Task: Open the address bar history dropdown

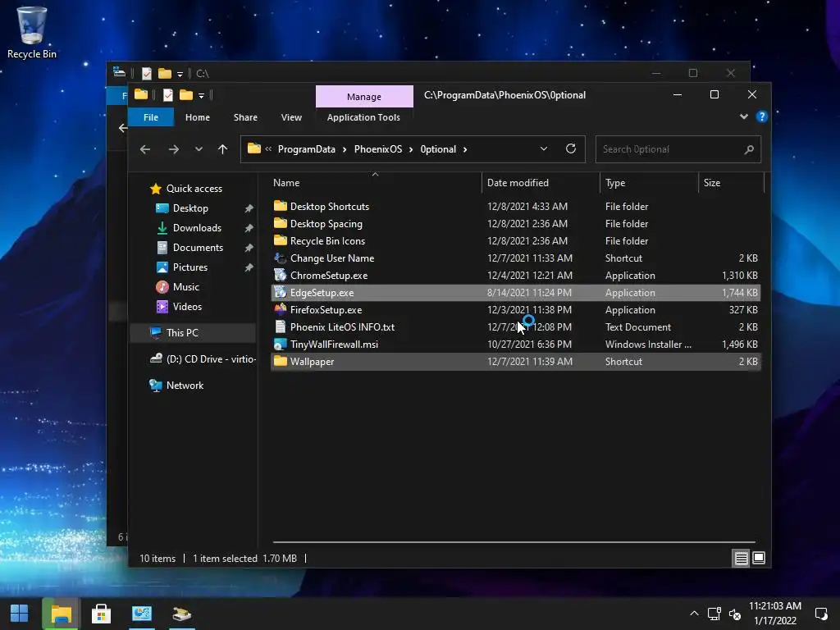Action: [x=544, y=149]
